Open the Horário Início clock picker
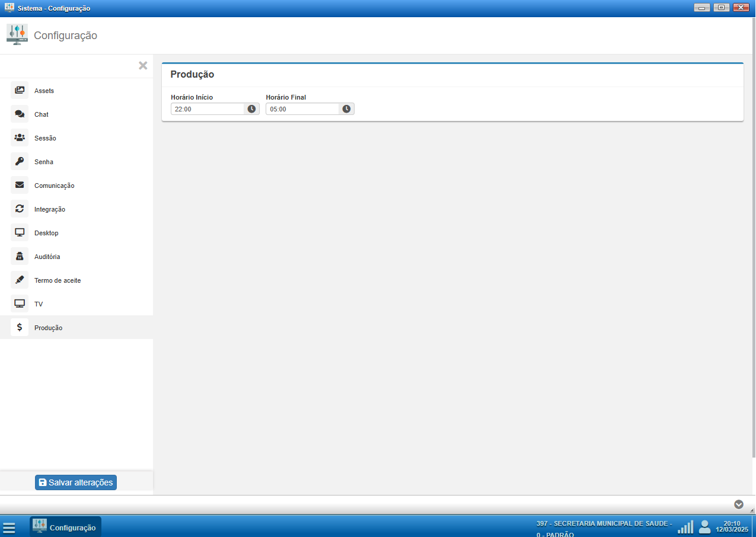Screen dimensions: 756x537 [251, 109]
